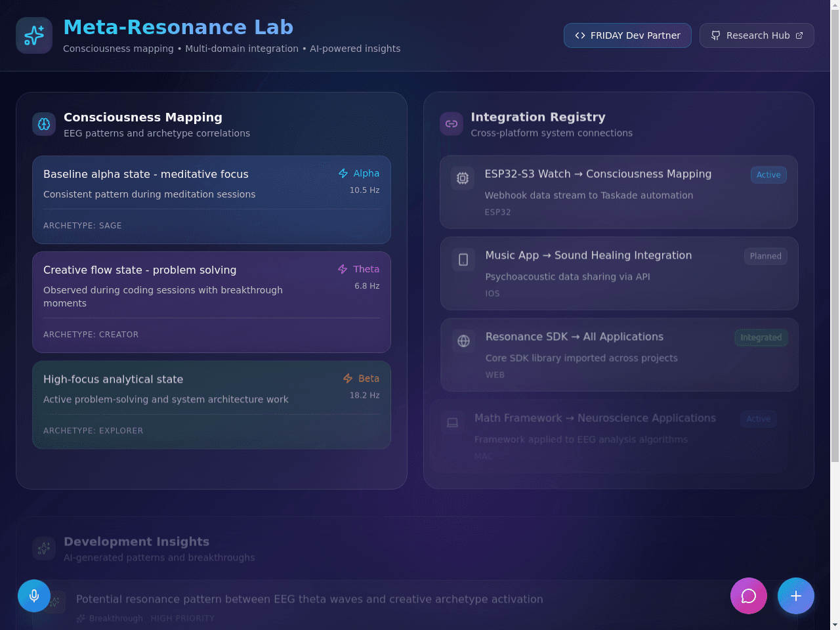Image resolution: width=840 pixels, height=630 pixels.
Task: Click the ARCHETYPE: EXPLORER label
Action: pos(93,431)
